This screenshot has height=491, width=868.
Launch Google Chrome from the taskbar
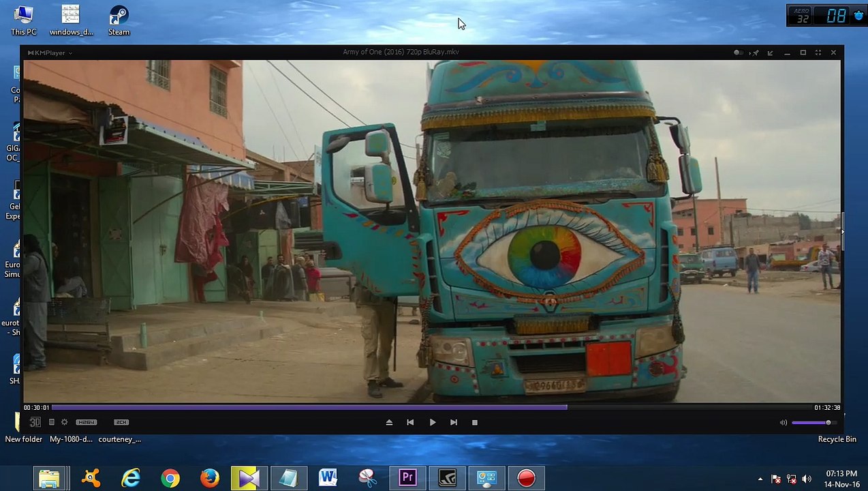170,478
